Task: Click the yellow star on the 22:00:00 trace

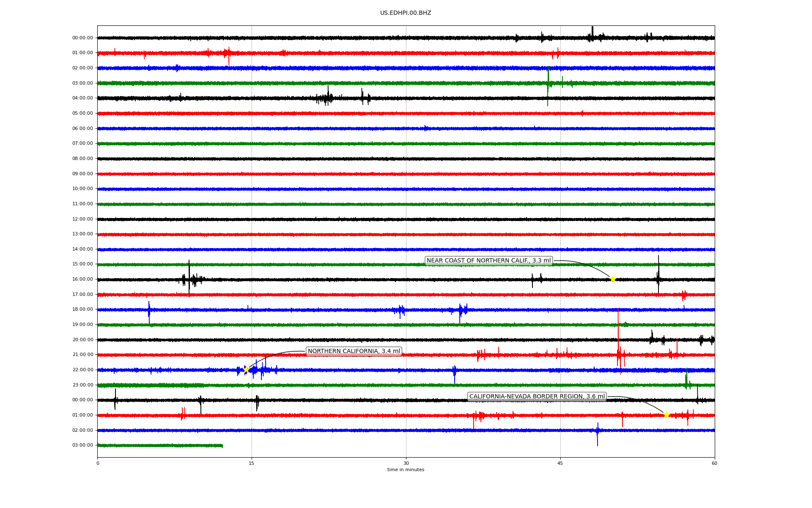Action: pos(246,370)
